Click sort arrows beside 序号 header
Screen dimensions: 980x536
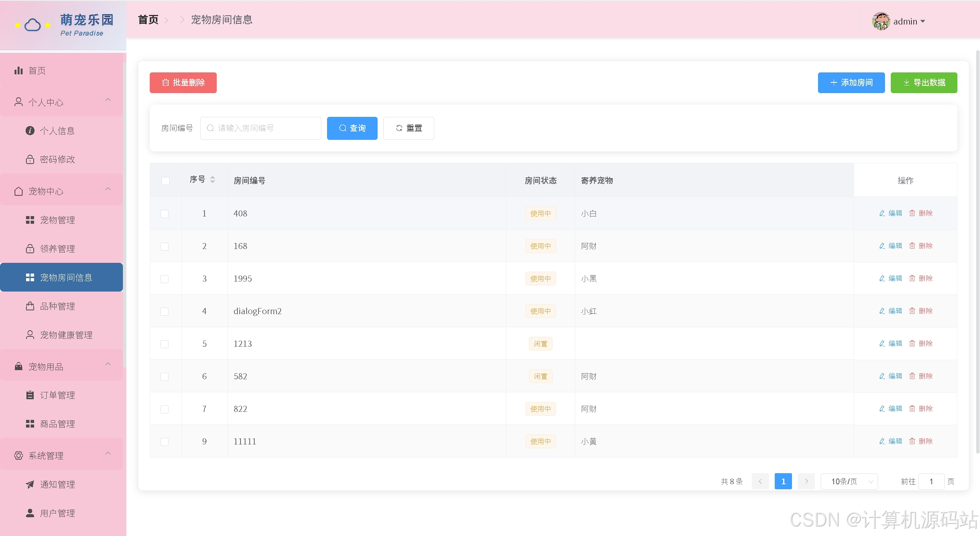(x=213, y=179)
